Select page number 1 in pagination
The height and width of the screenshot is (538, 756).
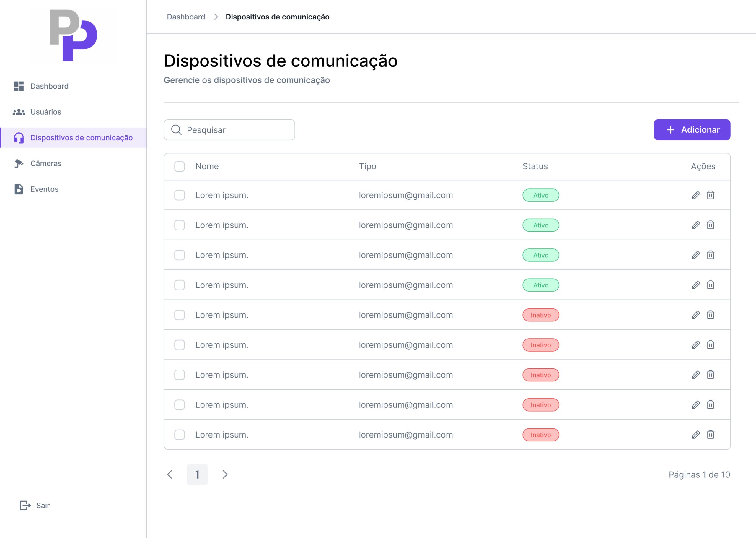[197, 474]
